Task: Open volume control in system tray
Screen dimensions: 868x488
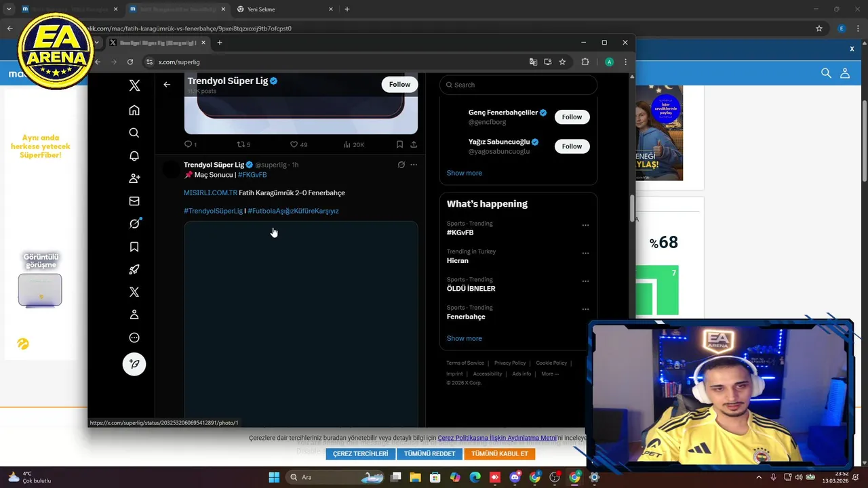Action: tap(800, 477)
